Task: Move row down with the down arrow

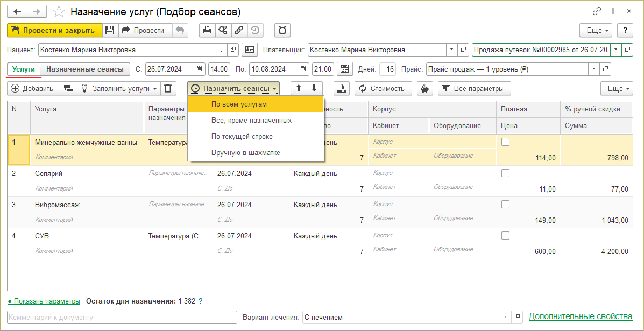Action: pyautogui.click(x=314, y=88)
